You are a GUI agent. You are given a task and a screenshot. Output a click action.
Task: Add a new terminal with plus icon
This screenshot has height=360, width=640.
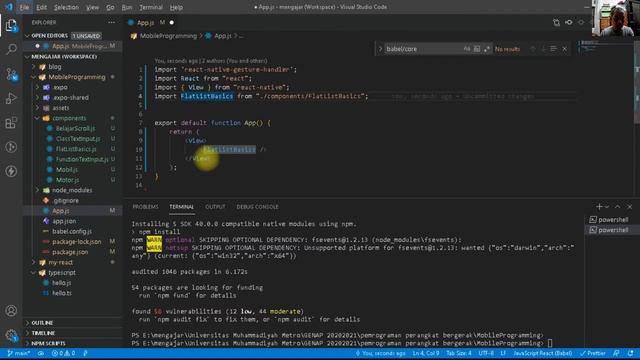(599, 207)
